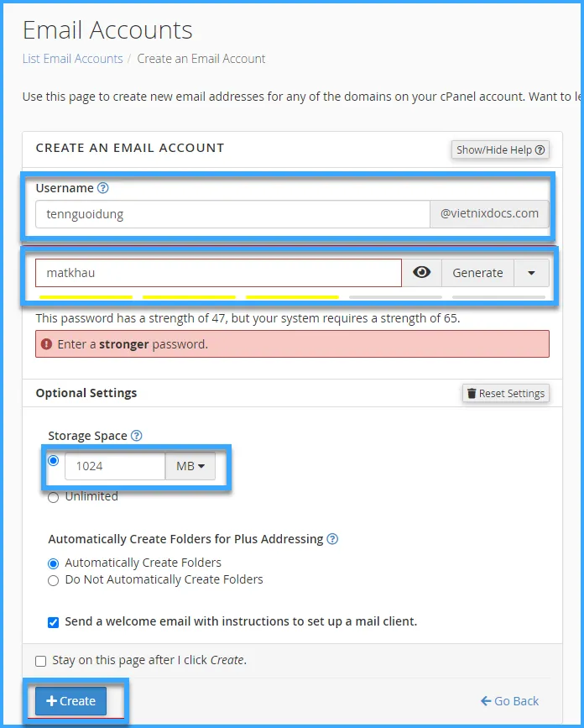This screenshot has width=584, height=728.
Task: Select Automatically Create Folders option
Action: pyautogui.click(x=54, y=563)
